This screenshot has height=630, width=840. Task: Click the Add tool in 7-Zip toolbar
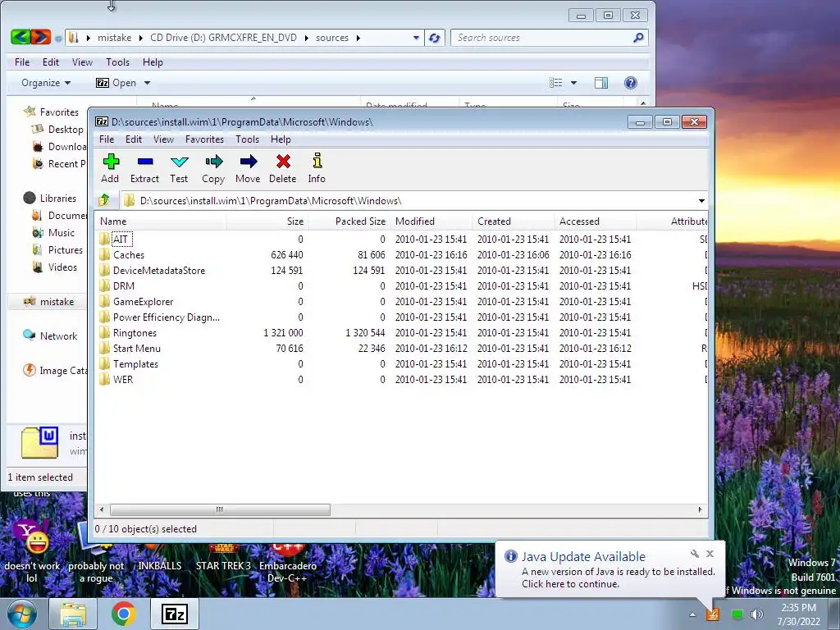[x=111, y=168]
